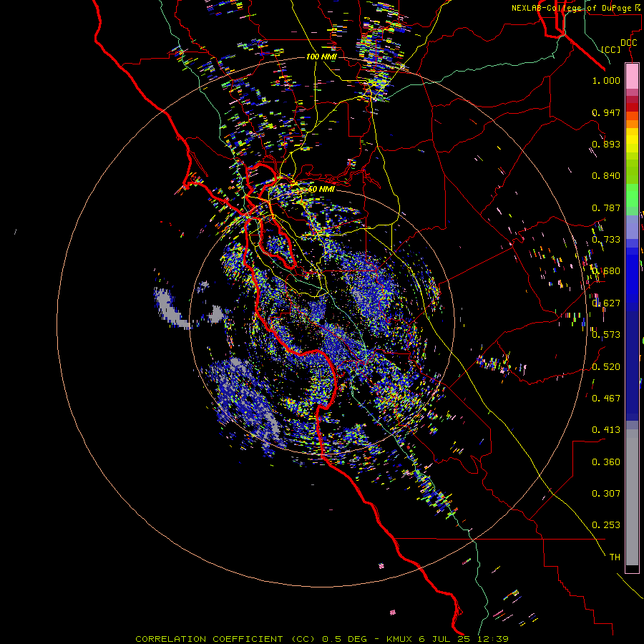Select the 0.893 legend value
This screenshot has width=644, height=644.
tap(606, 144)
